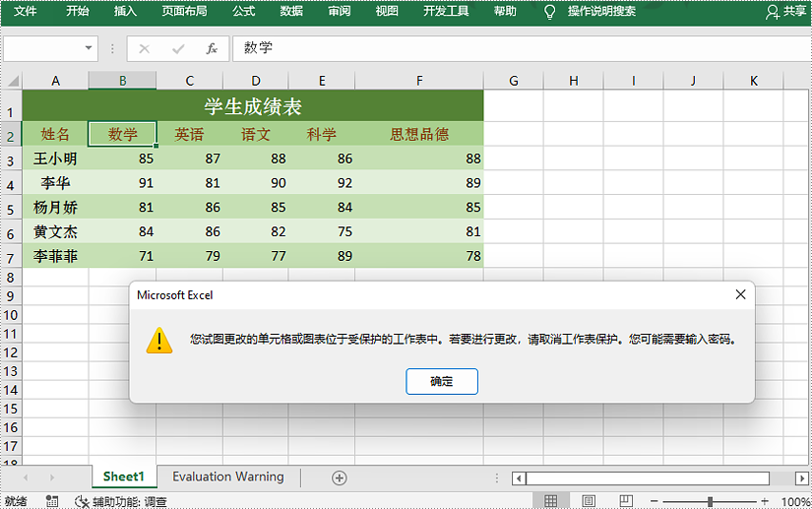The image size is (812, 509).
Task: Expand the Name Box dropdown arrow
Action: tap(89, 48)
